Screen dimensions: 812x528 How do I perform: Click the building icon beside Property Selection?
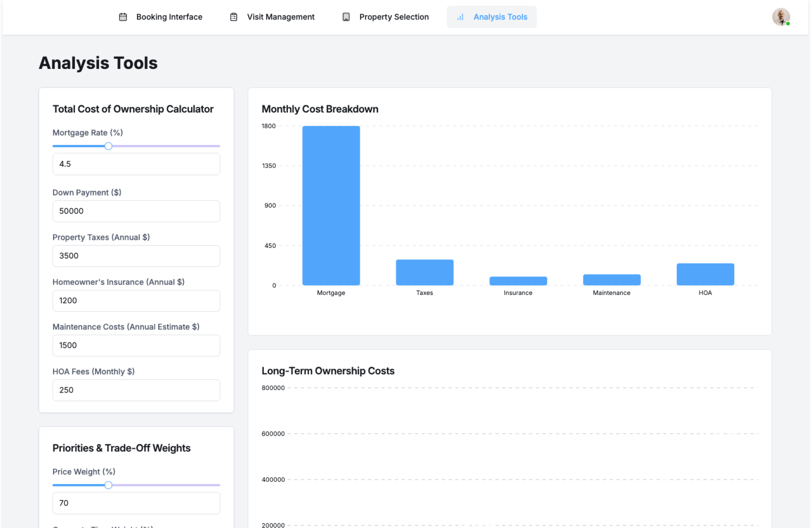click(x=346, y=17)
